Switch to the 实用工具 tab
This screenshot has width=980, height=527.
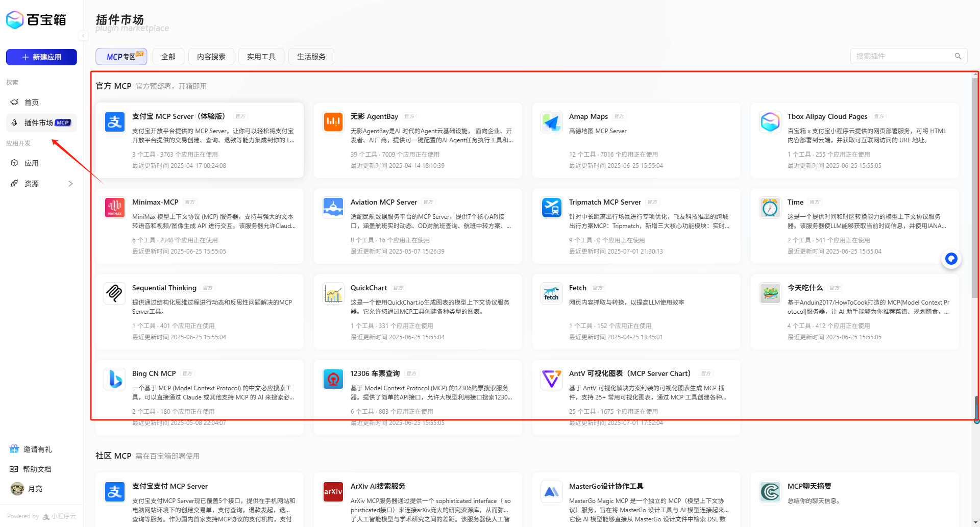(x=261, y=57)
